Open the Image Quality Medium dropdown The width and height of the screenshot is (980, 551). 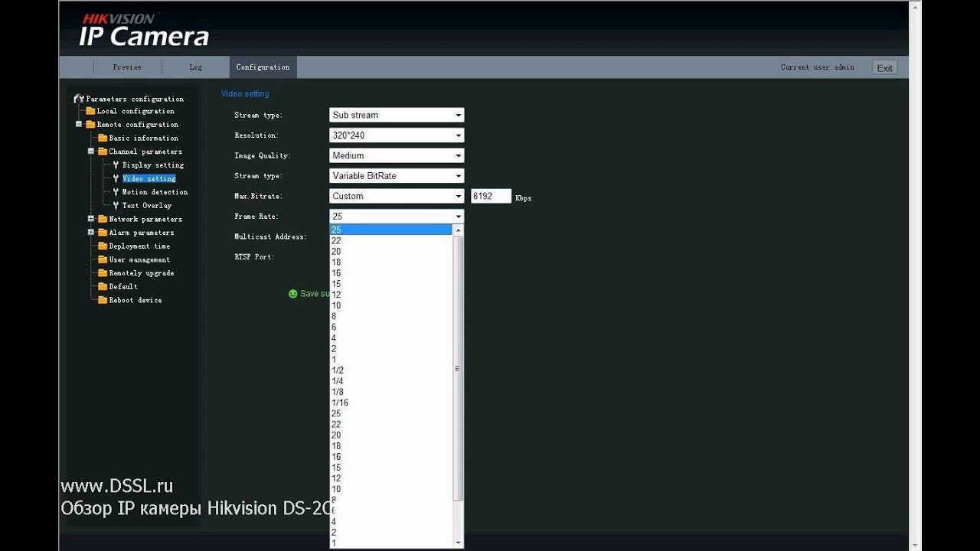[397, 155]
